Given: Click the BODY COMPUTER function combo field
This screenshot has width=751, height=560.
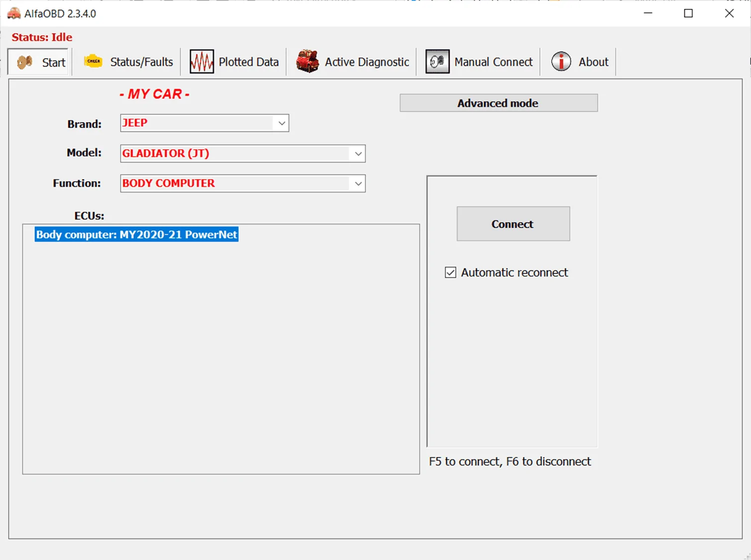Looking at the screenshot, I should click(x=243, y=184).
